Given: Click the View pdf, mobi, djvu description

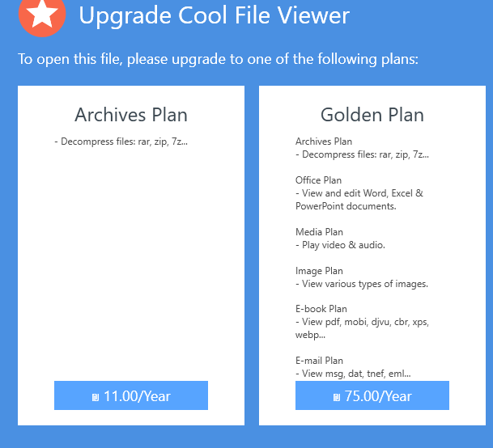Looking at the screenshot, I should 362,322.
